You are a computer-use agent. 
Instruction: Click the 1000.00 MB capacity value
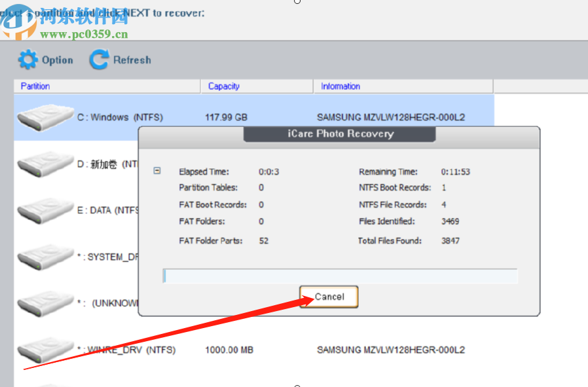click(229, 350)
